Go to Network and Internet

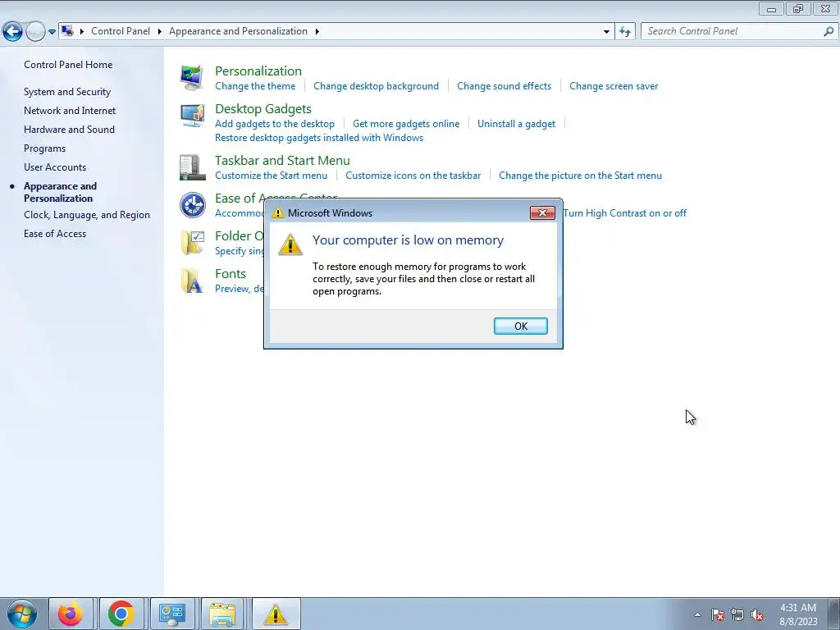70,111
